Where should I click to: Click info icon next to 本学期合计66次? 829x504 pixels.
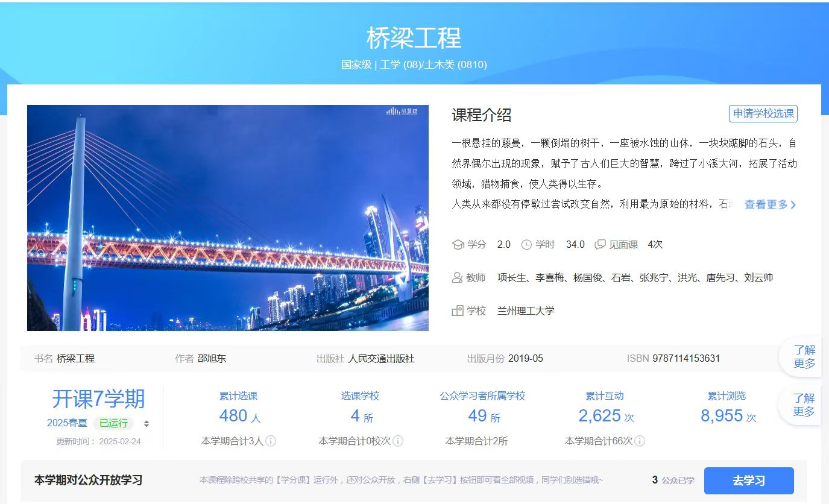click(640, 441)
